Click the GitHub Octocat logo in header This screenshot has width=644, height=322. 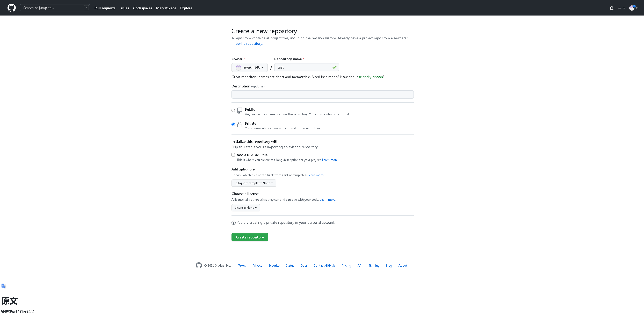coord(11,8)
